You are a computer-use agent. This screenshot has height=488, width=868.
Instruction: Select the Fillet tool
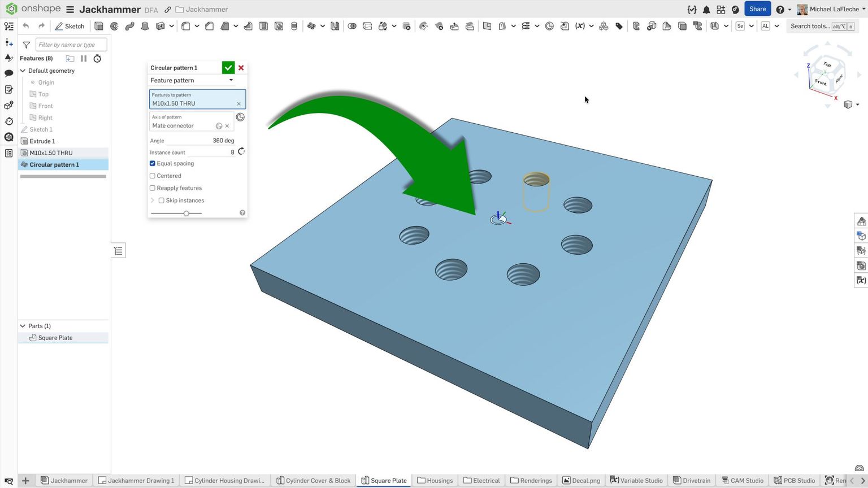tap(185, 26)
